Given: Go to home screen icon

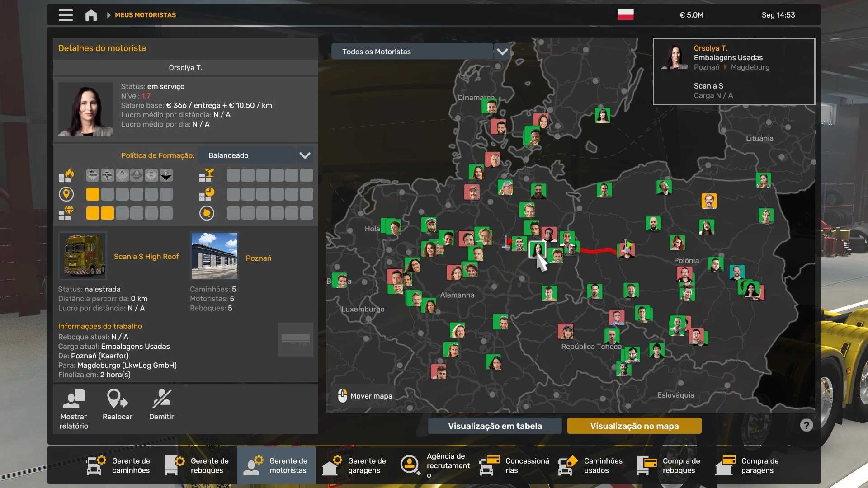Looking at the screenshot, I should pos(91,15).
